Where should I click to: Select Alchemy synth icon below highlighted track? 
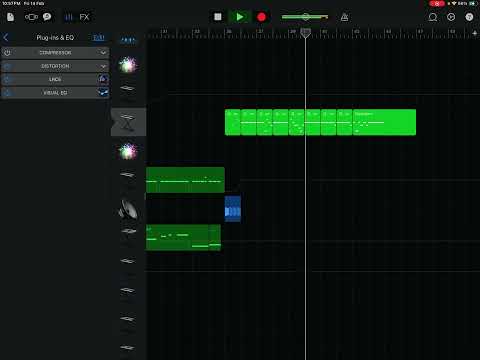tap(128, 151)
